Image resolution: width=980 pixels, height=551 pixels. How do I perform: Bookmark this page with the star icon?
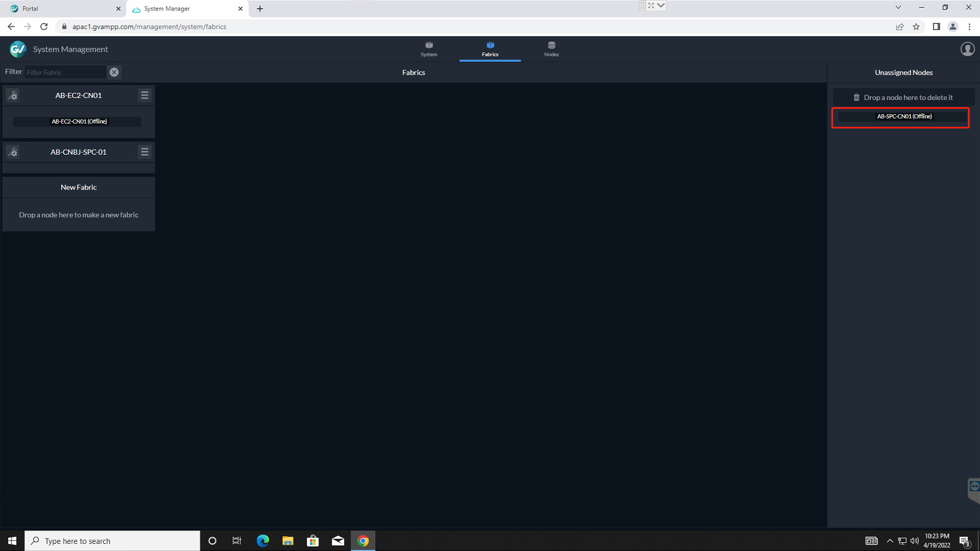tap(916, 27)
